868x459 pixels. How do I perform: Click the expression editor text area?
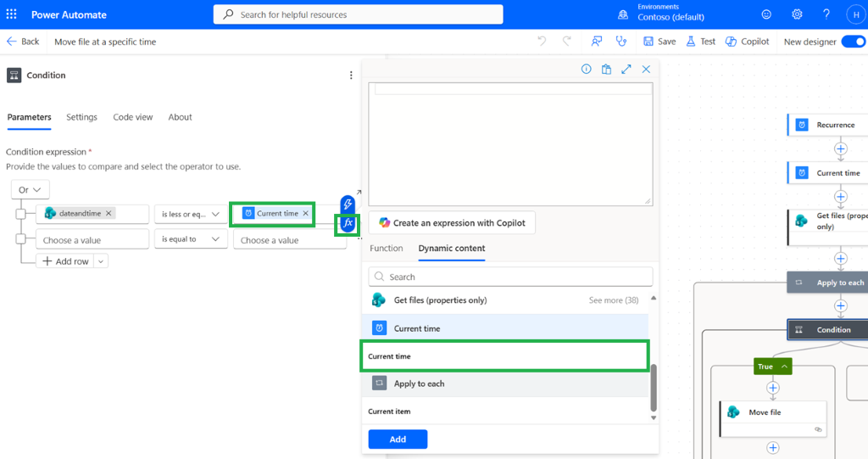coord(510,144)
